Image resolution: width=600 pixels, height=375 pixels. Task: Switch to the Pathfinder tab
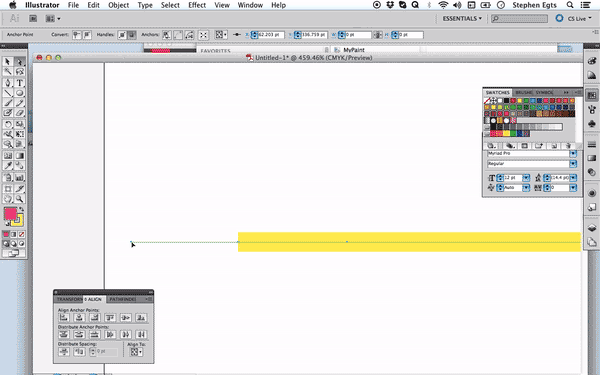point(122,299)
